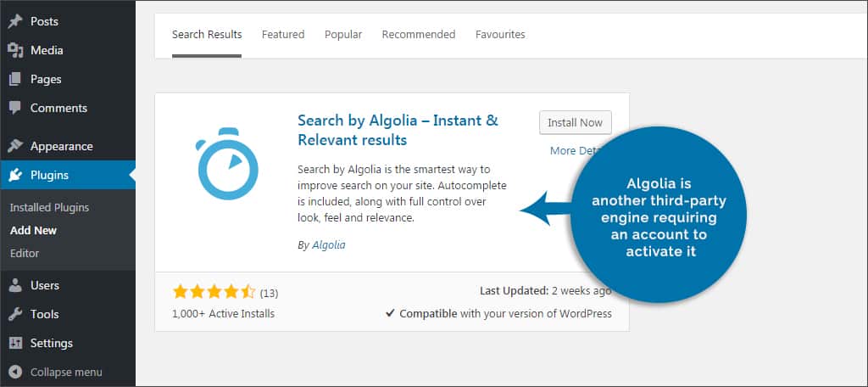Switch to the Search Results tab
This screenshot has width=868, height=387.
[x=207, y=35]
